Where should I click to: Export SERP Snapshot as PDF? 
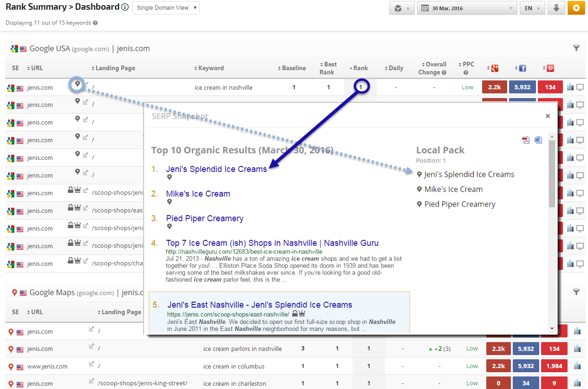526,140
